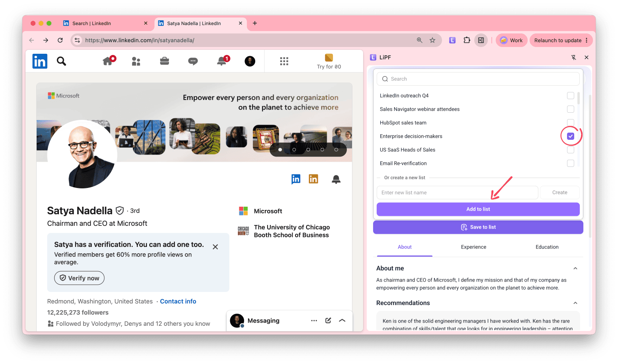Click the Verify now button
This screenshot has width=618, height=364.
coord(79,278)
